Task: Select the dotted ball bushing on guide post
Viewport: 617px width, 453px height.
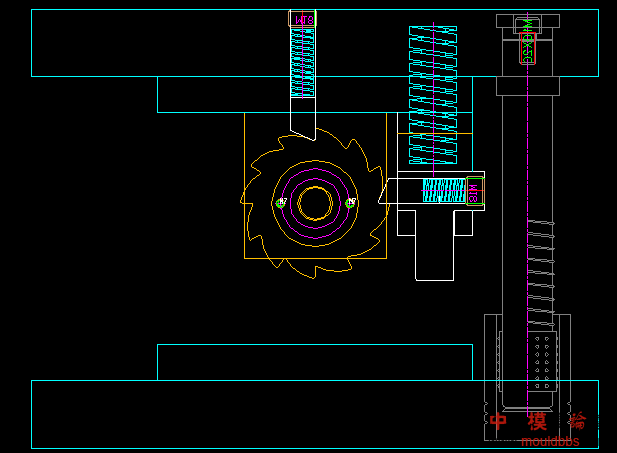Action: [543, 362]
